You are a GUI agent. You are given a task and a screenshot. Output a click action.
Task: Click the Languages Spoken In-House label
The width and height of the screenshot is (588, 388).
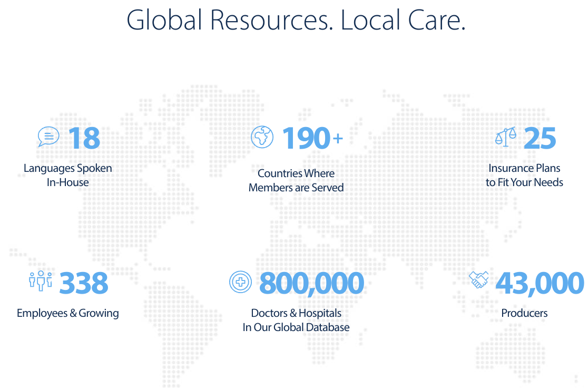[67, 174]
